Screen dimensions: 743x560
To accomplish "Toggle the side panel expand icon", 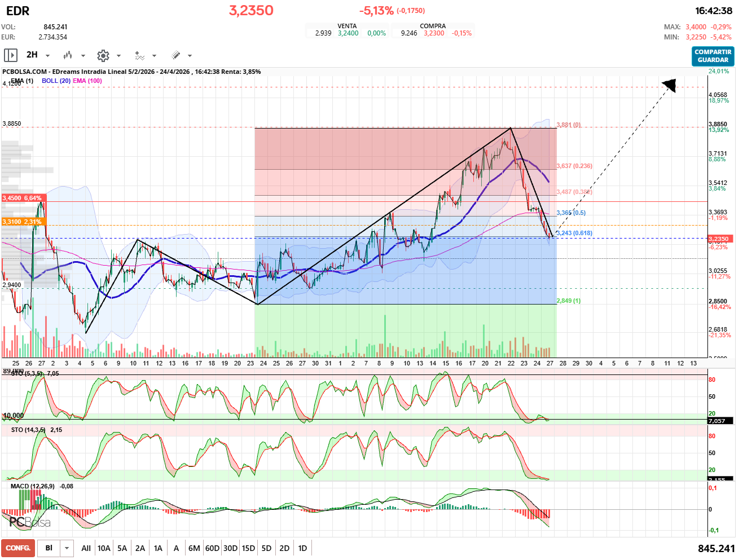I will (10, 55).
